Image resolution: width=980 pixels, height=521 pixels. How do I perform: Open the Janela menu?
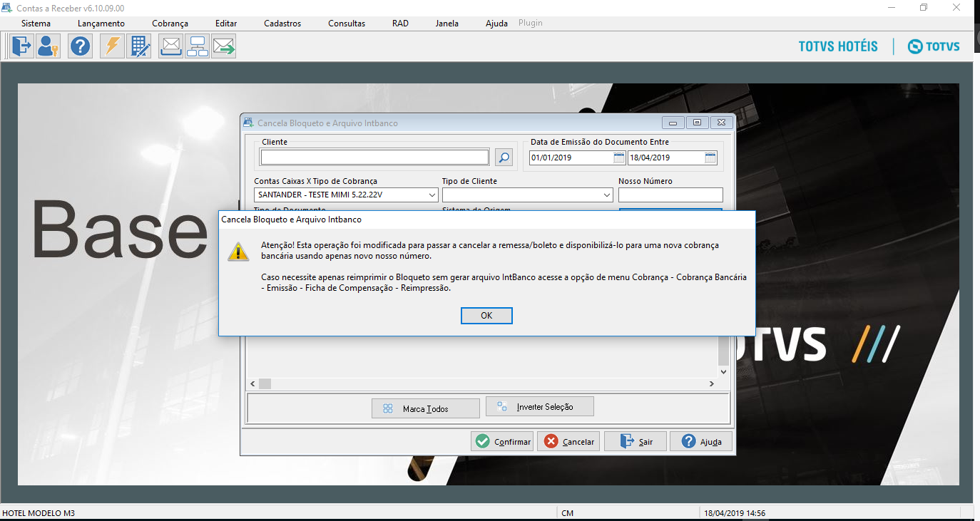pos(447,24)
